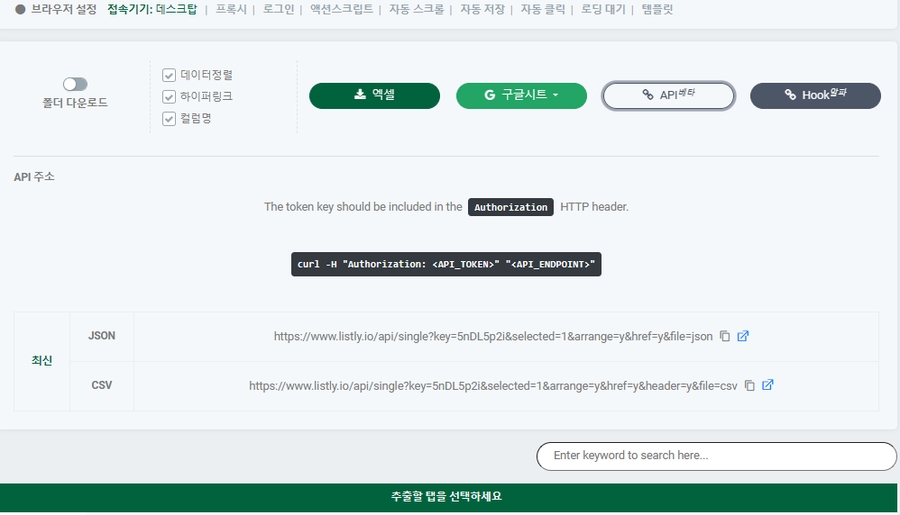Uncheck the 하이퍼링크 checkbox
The width and height of the screenshot is (900, 515).
click(169, 96)
